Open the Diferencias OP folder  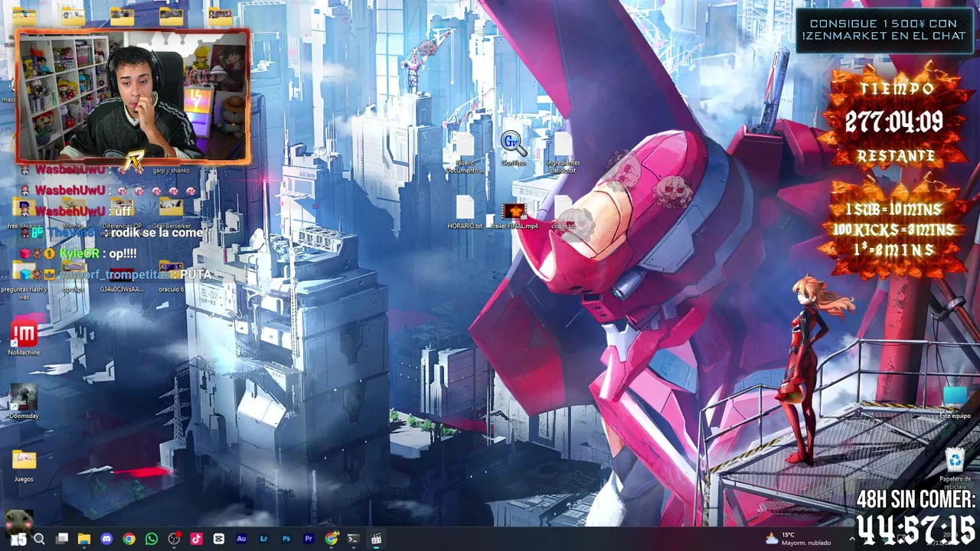pos(122,215)
